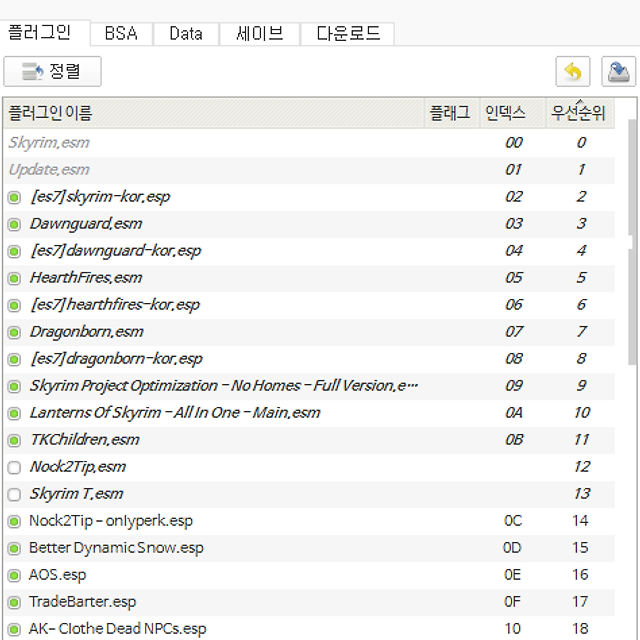
Task: Click priority value 18
Action: (x=580, y=629)
